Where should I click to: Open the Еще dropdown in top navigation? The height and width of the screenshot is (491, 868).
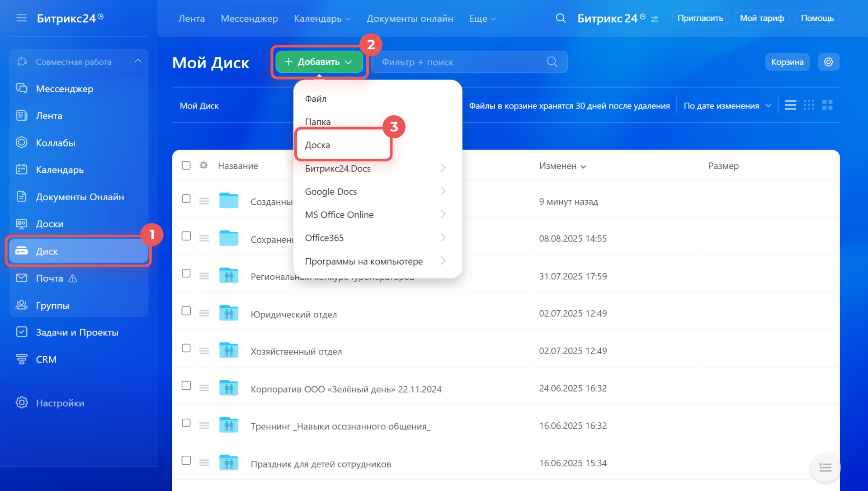click(482, 19)
